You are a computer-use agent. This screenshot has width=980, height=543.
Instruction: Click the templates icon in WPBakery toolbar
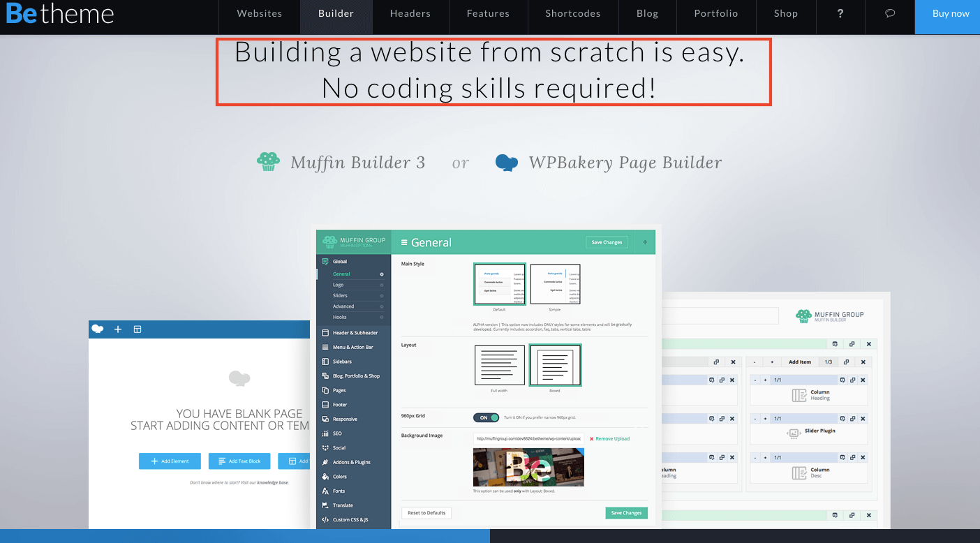point(138,329)
